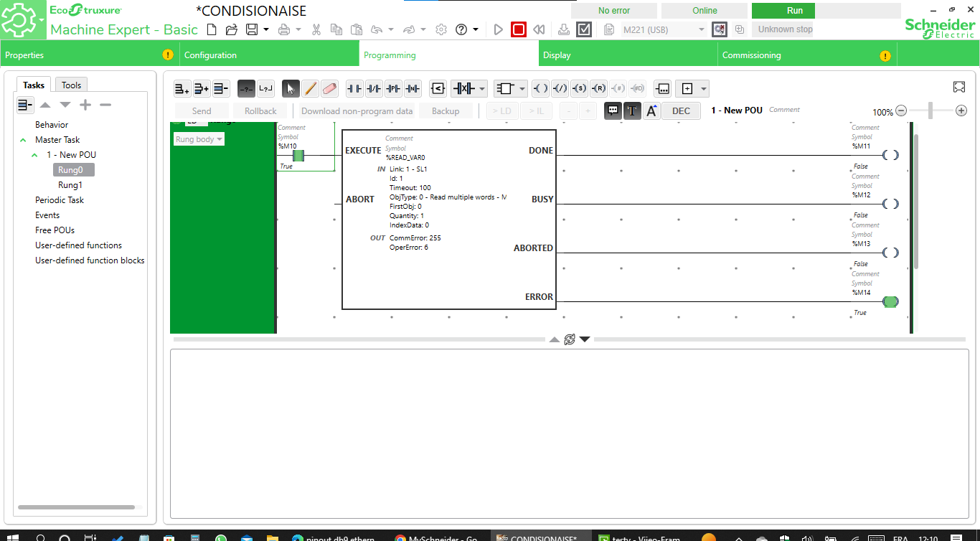Switch to the Tools tab in left panel
Viewport: 980px width, 541px height.
71,85
